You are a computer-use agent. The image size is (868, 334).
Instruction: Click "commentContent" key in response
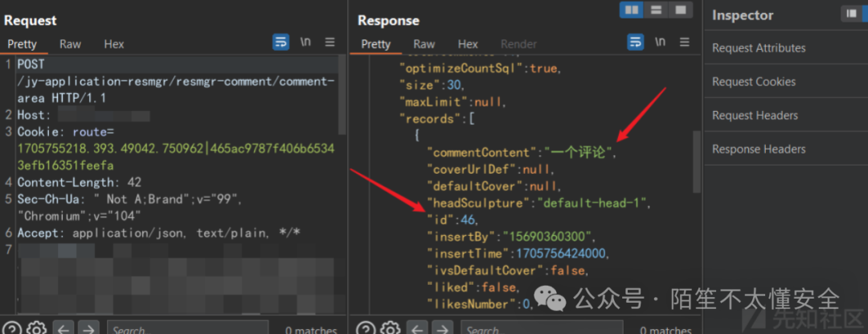point(483,153)
